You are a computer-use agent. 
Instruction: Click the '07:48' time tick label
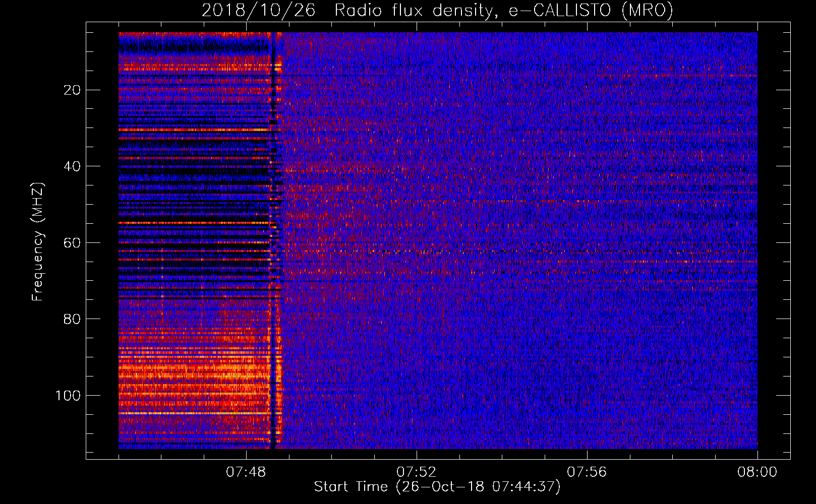click(x=246, y=472)
